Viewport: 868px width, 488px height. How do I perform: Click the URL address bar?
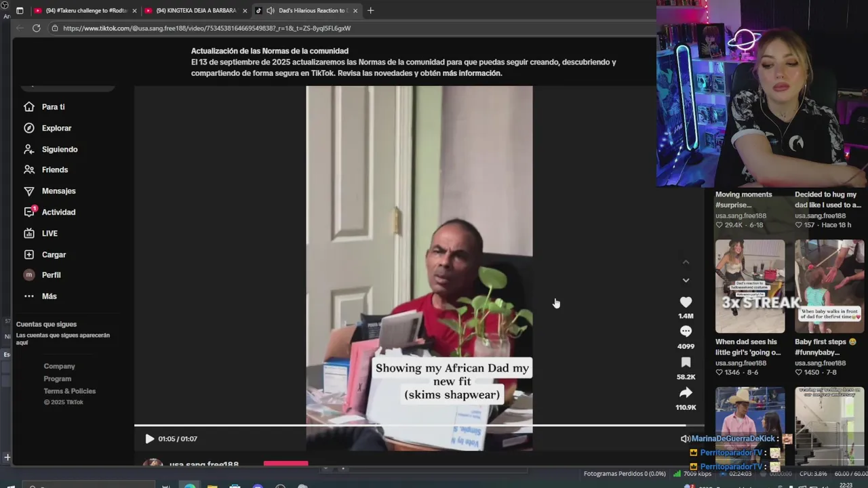click(353, 28)
